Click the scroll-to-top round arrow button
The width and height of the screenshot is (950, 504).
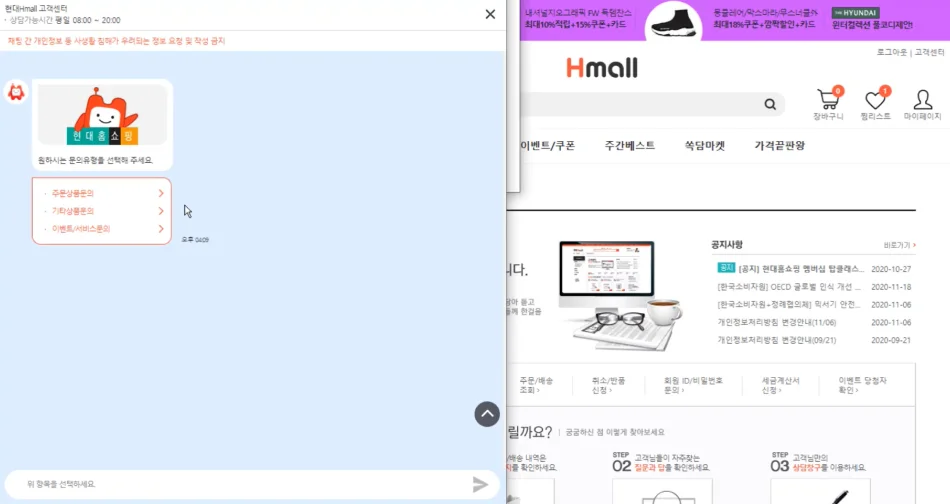487,414
